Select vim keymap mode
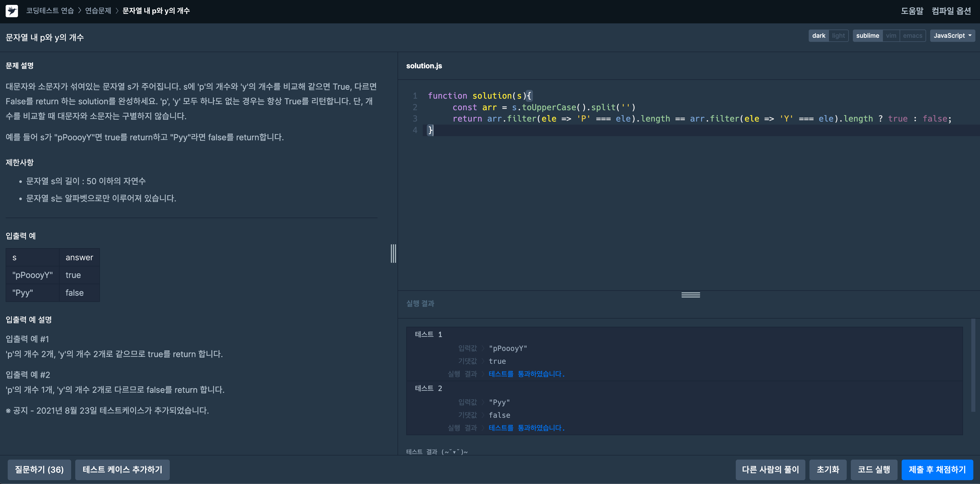Viewport: 980px width, 484px height. point(891,36)
